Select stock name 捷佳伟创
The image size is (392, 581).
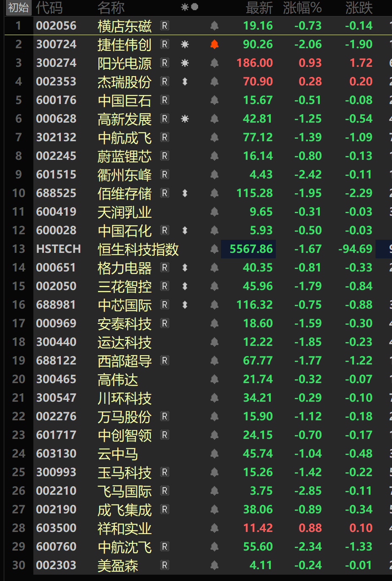click(125, 44)
